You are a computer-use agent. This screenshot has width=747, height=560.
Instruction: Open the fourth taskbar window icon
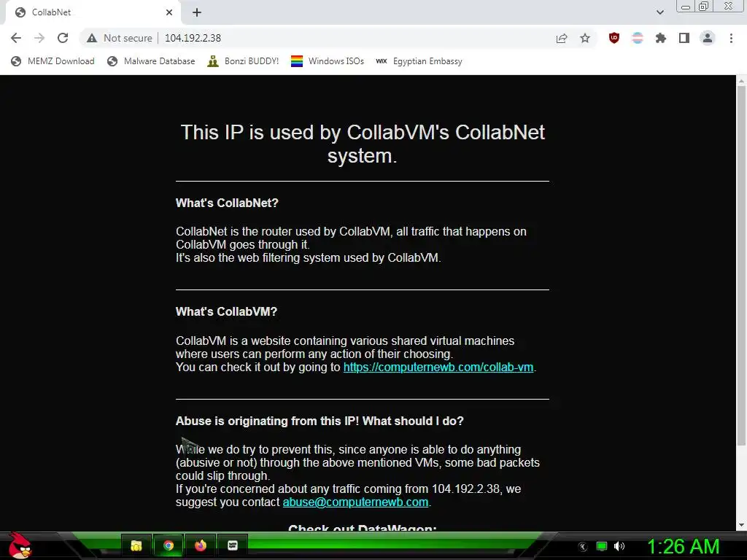coord(233,545)
